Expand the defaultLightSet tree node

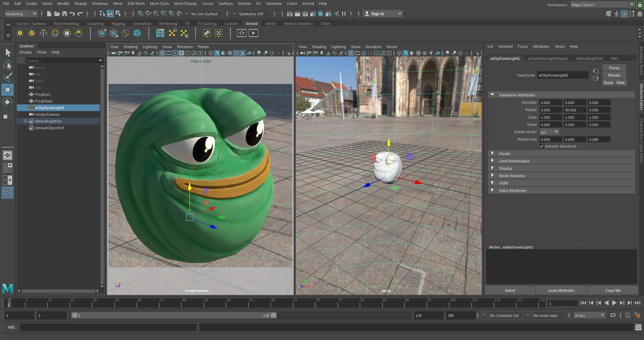(25, 121)
